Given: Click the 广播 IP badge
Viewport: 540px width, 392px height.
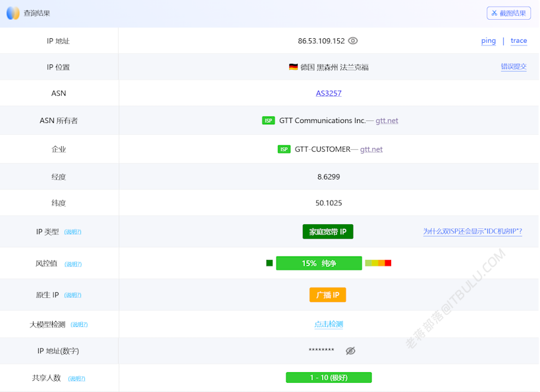Looking at the screenshot, I should tap(328, 295).
